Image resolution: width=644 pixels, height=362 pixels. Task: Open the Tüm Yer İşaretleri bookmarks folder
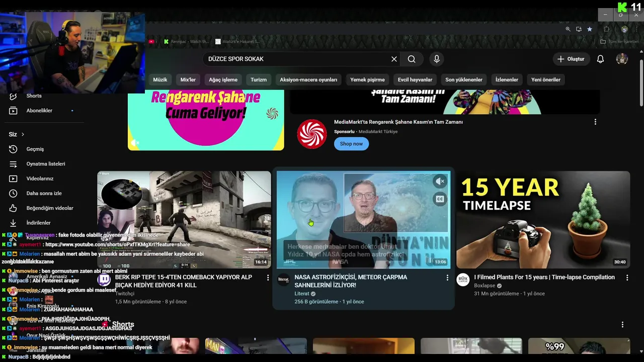pyautogui.click(x=620, y=42)
